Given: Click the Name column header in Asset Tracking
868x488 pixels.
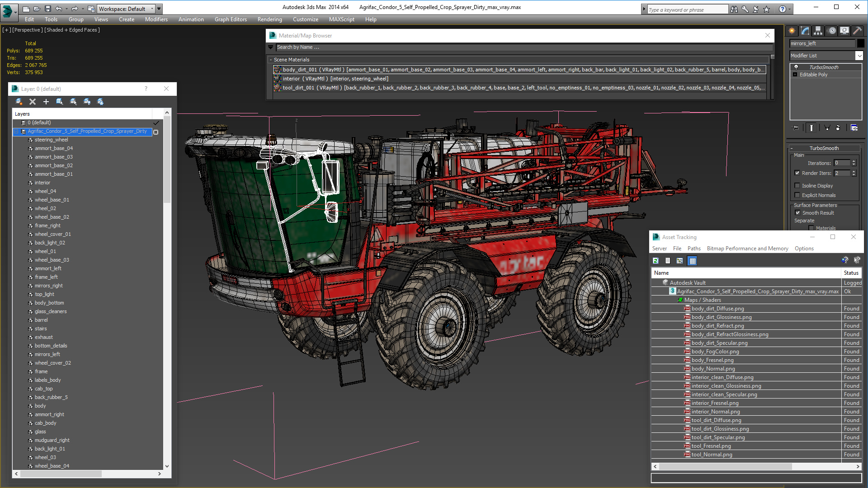Looking at the screenshot, I should pos(746,273).
